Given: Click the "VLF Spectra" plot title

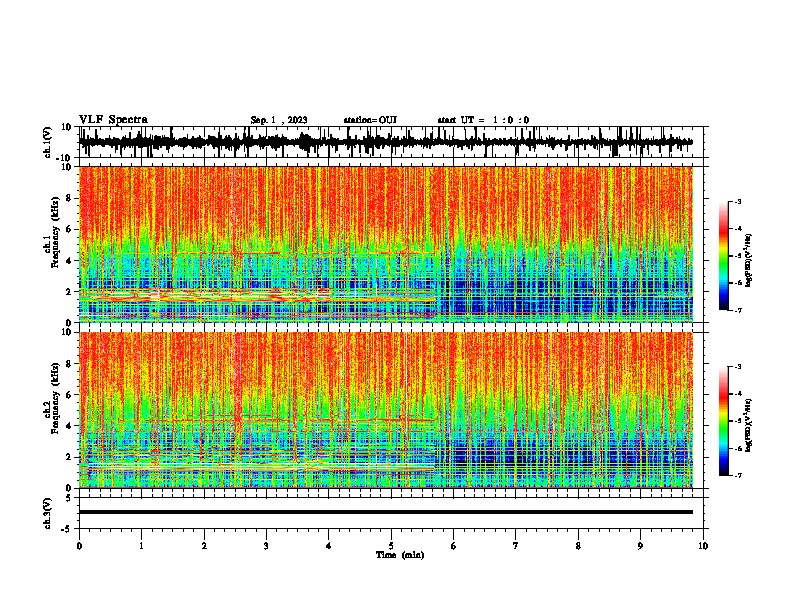Looking at the screenshot, I should click(113, 120).
